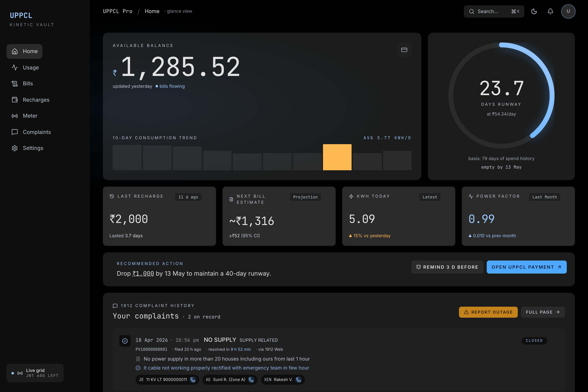
Task: Open user avatar menu
Action: pos(568,11)
